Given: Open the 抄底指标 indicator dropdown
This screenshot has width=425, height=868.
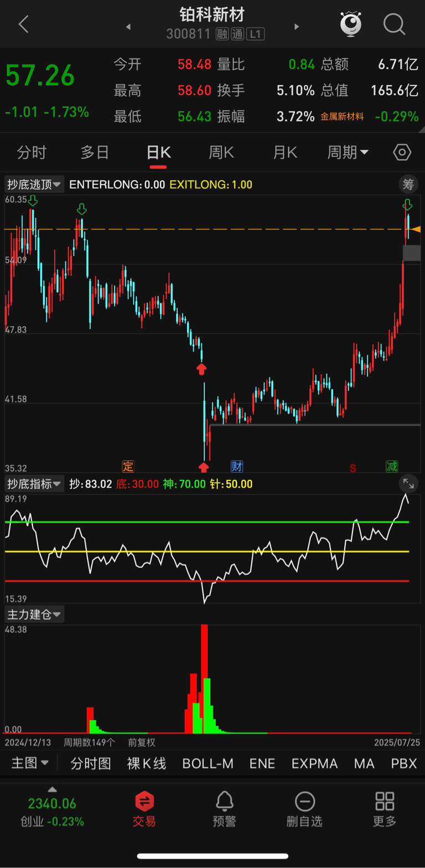Looking at the screenshot, I should [34, 484].
